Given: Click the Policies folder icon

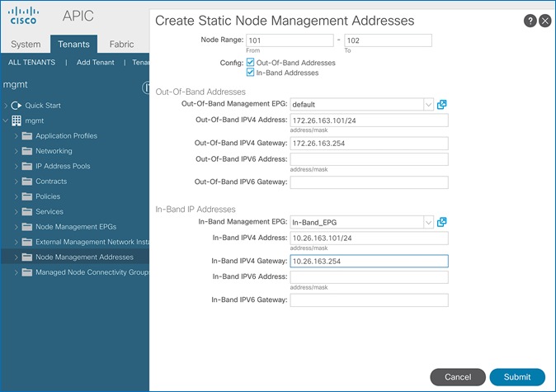Looking at the screenshot, I should click(27, 196).
